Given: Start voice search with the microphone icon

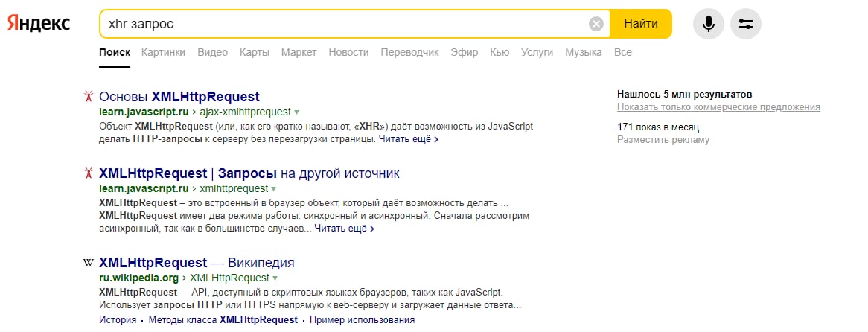Looking at the screenshot, I should [x=708, y=24].
